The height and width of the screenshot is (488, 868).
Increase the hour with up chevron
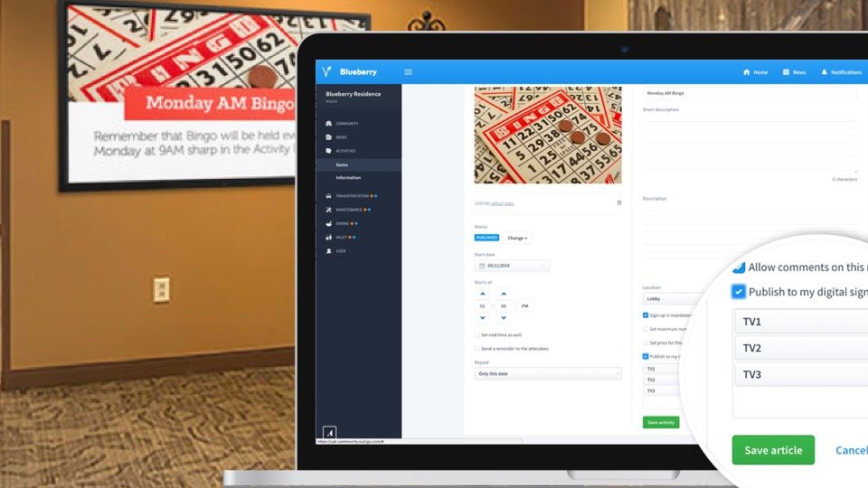click(483, 294)
